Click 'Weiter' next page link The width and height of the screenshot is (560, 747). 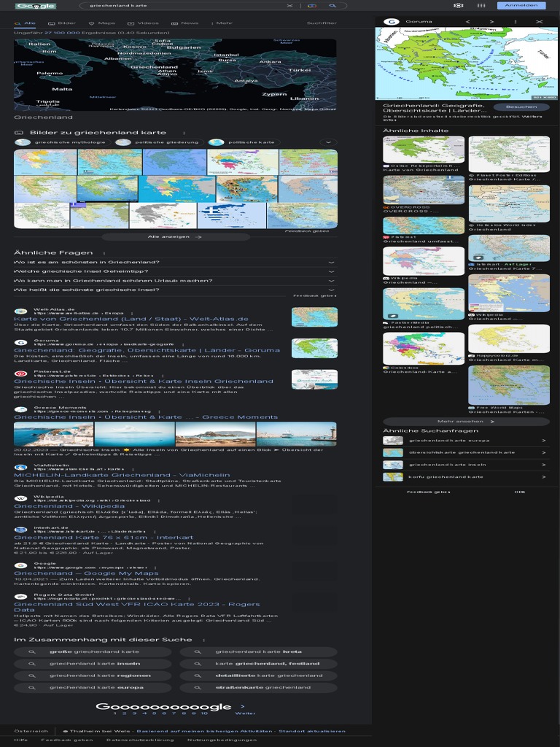[x=245, y=713]
